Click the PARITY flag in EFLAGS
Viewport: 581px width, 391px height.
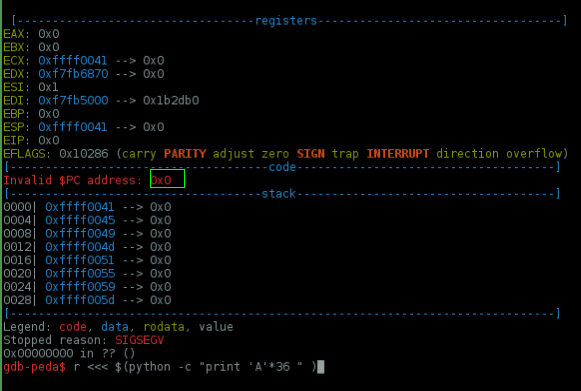[185, 154]
